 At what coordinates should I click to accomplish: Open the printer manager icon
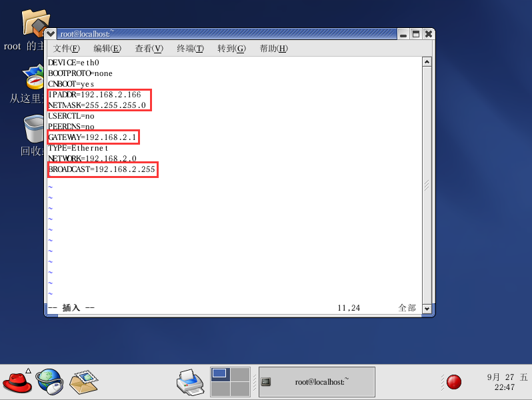tap(191, 382)
